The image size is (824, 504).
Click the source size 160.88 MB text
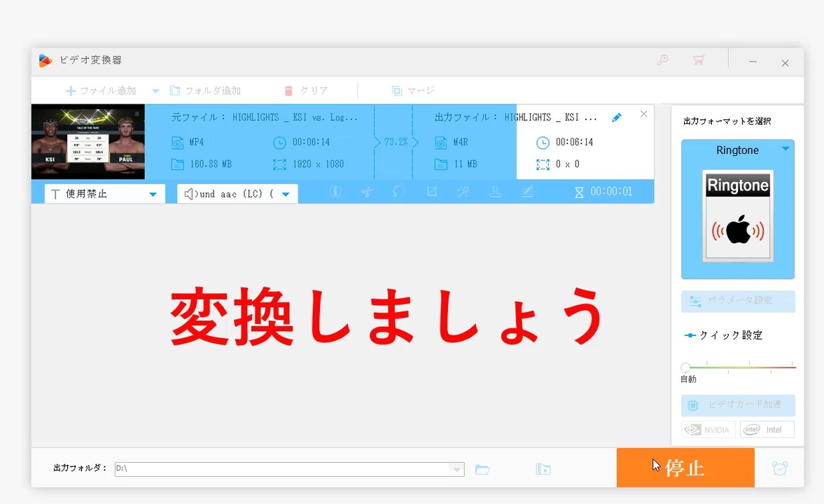coord(211,164)
